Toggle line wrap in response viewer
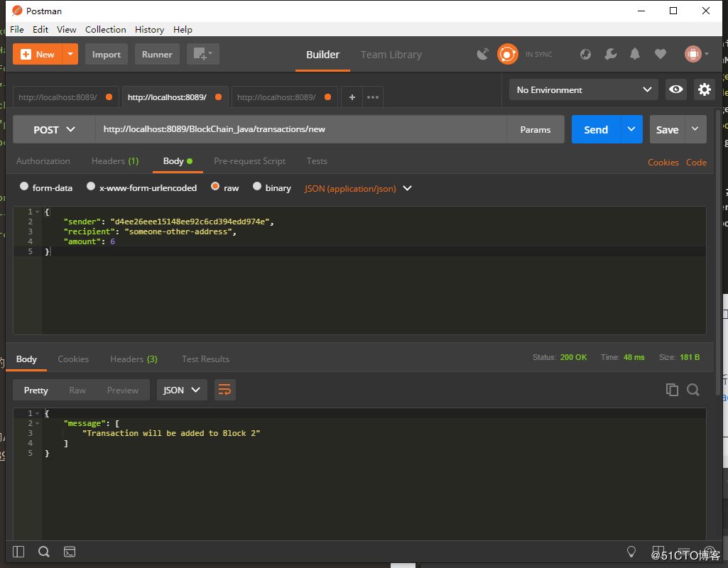This screenshot has height=568, width=728. (x=224, y=390)
